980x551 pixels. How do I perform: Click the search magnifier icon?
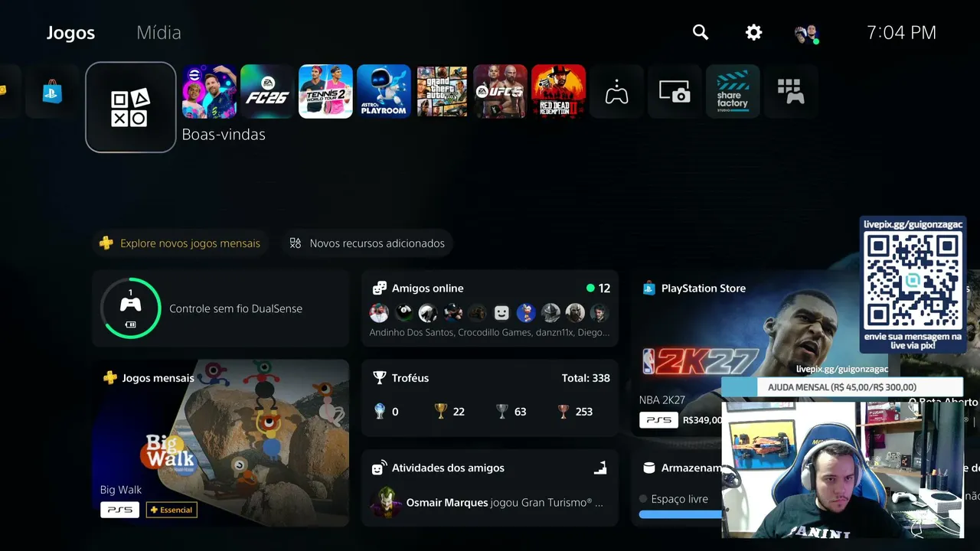pyautogui.click(x=701, y=32)
